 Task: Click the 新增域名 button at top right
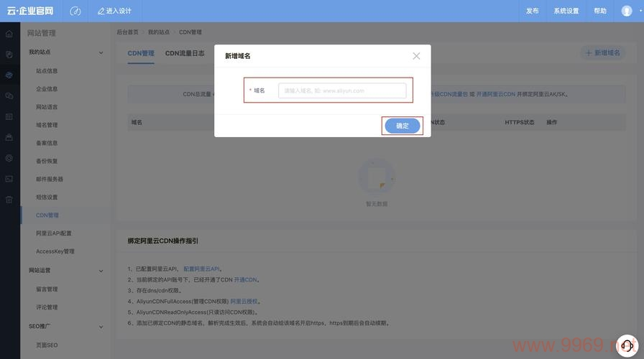pyautogui.click(x=602, y=53)
